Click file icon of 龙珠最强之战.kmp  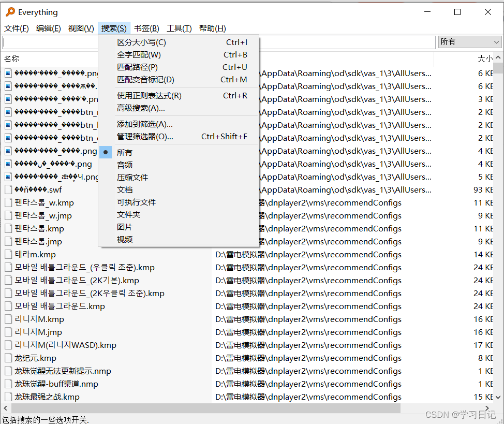8,397
